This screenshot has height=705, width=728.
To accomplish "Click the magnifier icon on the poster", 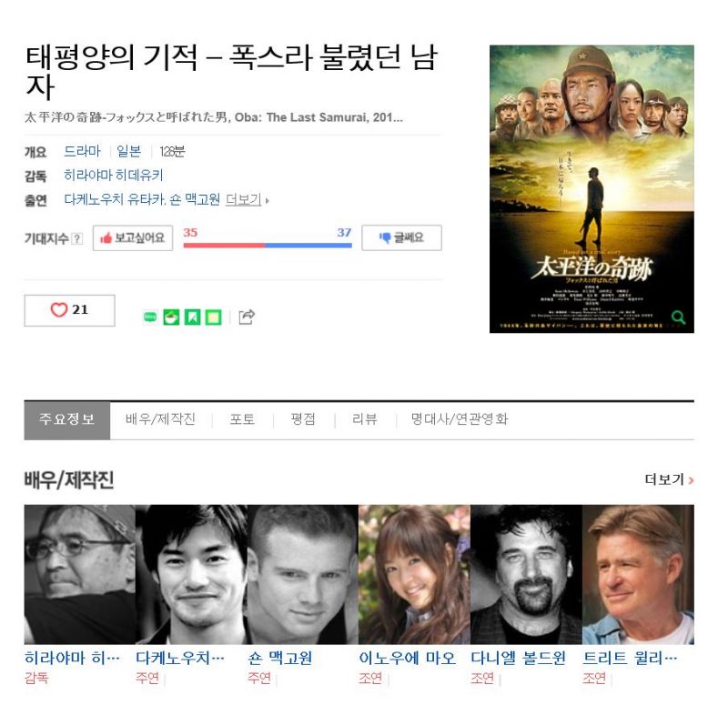I will 678,317.
